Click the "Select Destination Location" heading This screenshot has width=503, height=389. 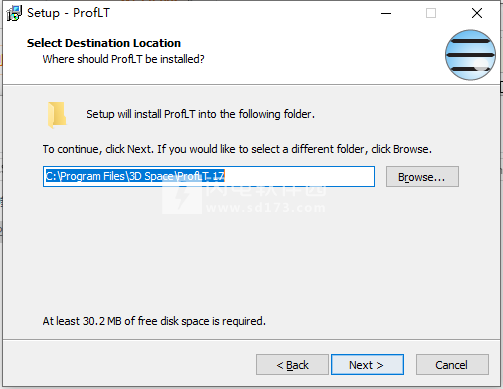pos(104,43)
